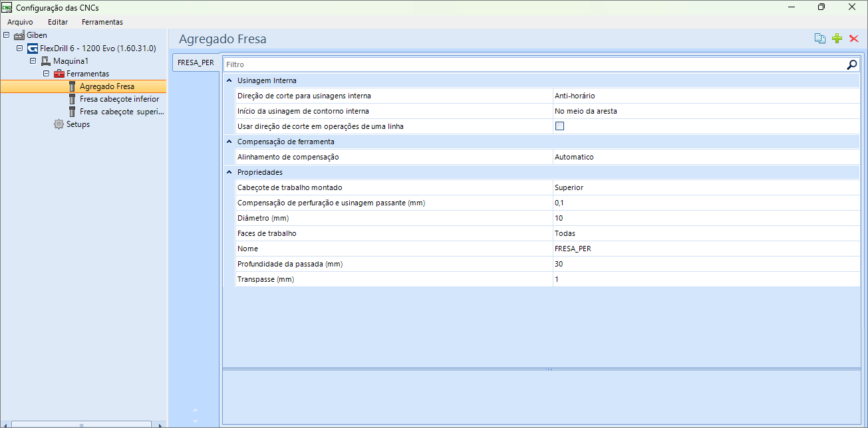Click the Alinhamento de compensação label
The image size is (868, 428).
288,157
